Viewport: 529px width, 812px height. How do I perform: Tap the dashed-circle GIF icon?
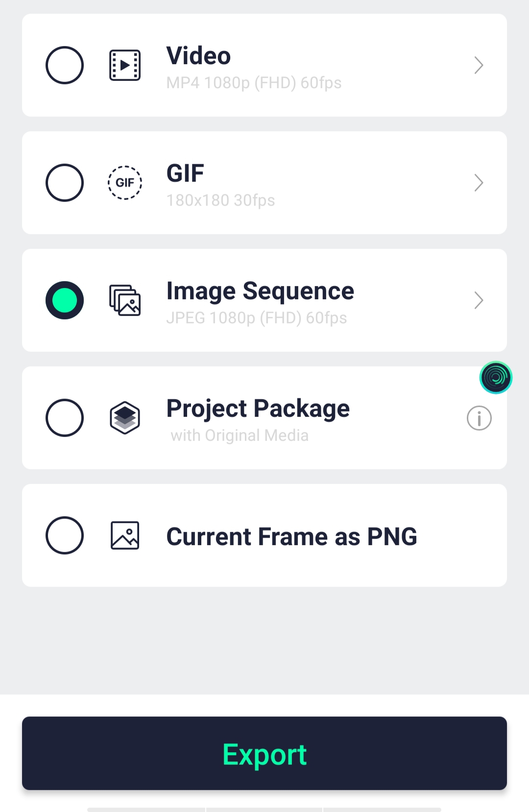(125, 183)
